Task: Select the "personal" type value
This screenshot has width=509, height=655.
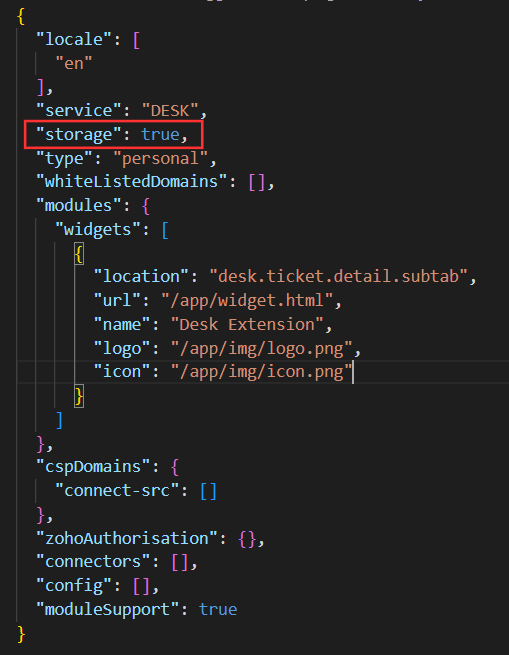Action: pos(160,159)
